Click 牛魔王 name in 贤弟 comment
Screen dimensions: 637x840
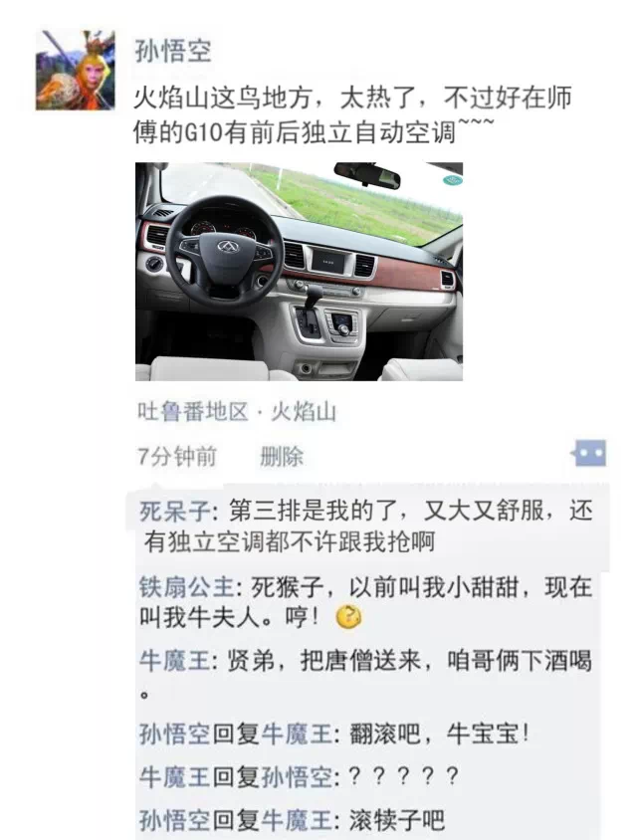pyautogui.click(x=174, y=660)
